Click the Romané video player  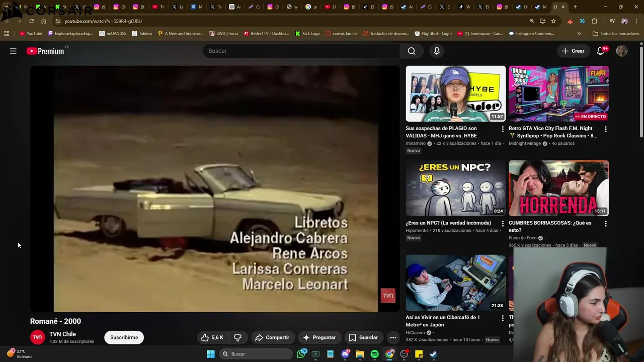(x=215, y=189)
